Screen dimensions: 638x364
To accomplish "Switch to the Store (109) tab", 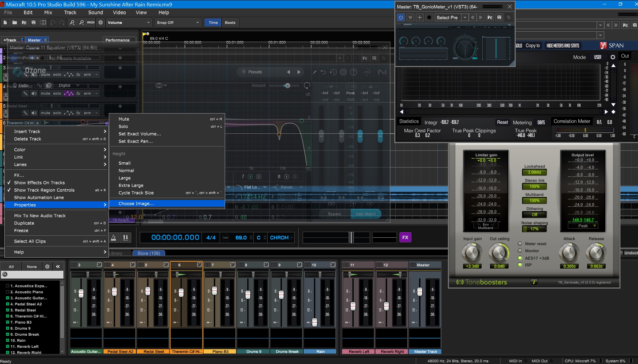I will pos(149,253).
